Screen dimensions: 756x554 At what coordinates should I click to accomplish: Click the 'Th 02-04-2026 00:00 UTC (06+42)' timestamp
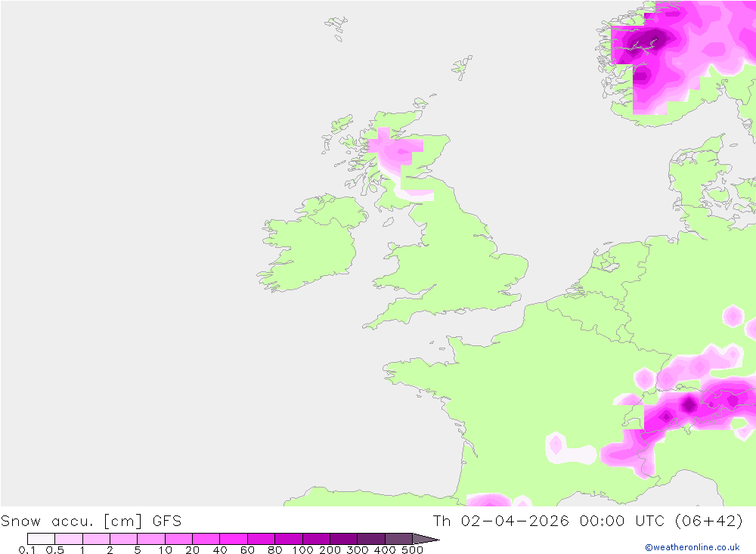587,522
